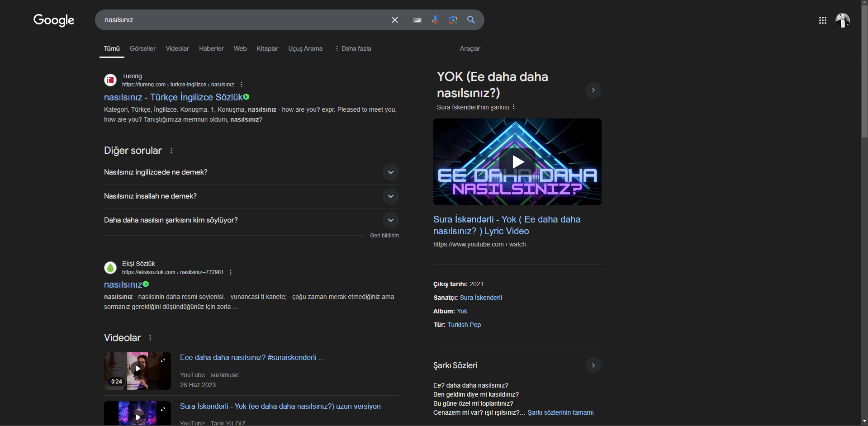
Task: Click the 'YOK (Ee daha daha nasılsınız?)' title
Action: pos(493,85)
